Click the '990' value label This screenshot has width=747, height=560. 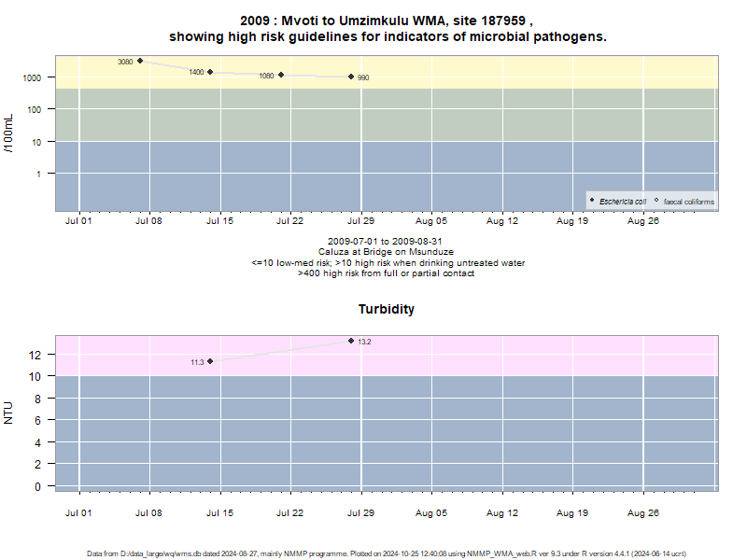(363, 77)
